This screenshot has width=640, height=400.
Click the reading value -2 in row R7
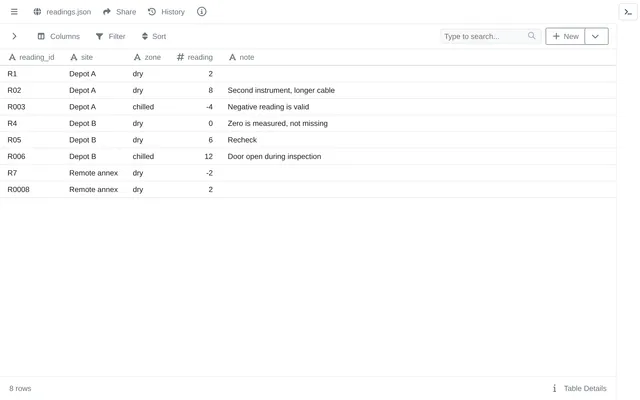click(209, 173)
